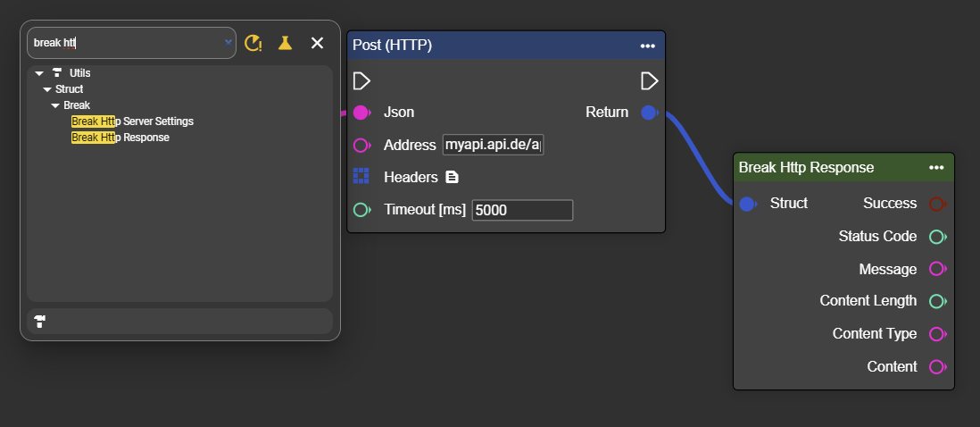This screenshot has width=980, height=427.
Task: Select Break Http Response search result
Action: coord(120,138)
